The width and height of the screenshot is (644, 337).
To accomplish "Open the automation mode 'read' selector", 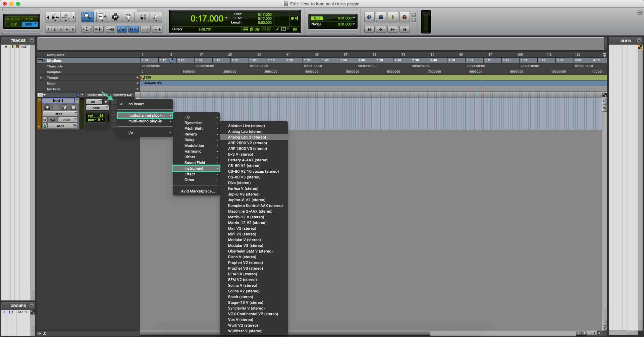I will 67,120.
